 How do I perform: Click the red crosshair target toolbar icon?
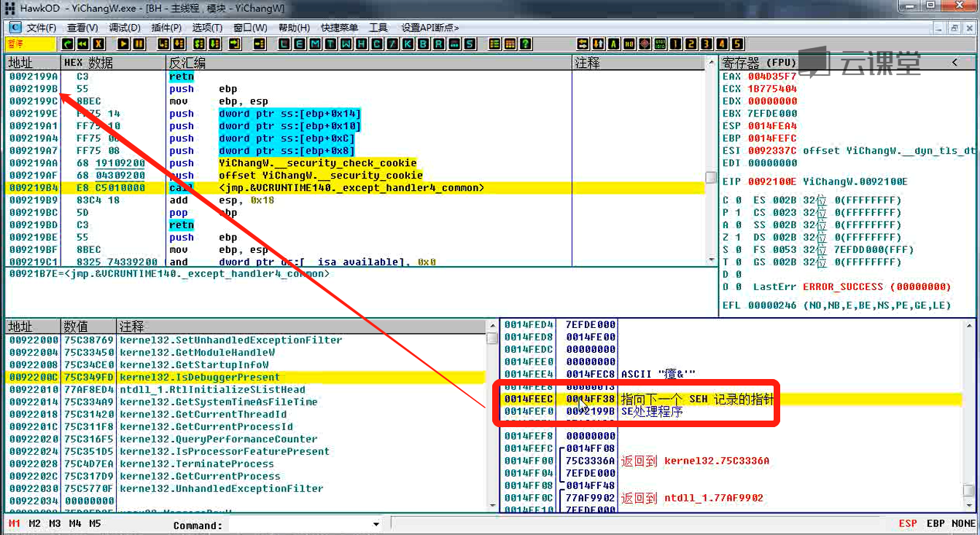point(645,44)
